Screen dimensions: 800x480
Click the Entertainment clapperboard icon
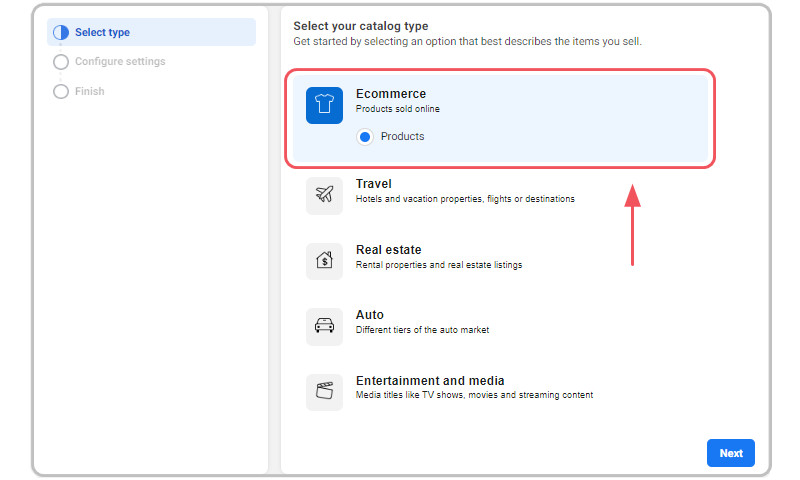(x=324, y=392)
